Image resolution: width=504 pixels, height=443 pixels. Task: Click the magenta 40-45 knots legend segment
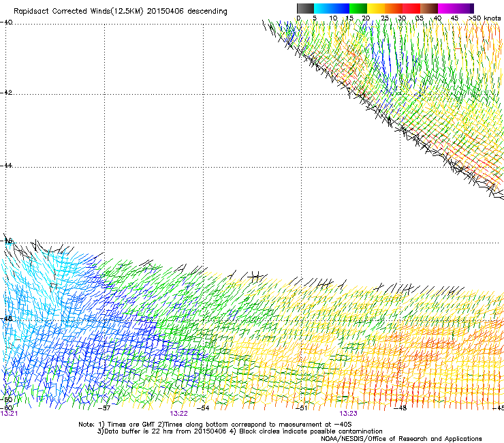(x=447, y=8)
